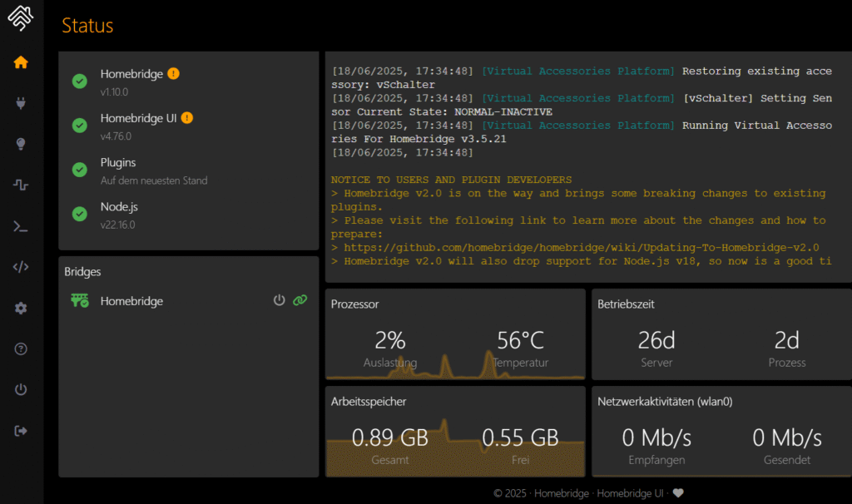Screen dimensions: 852x504
Task: Click the Homebridge bridge name in Bridges
Action: click(x=131, y=301)
